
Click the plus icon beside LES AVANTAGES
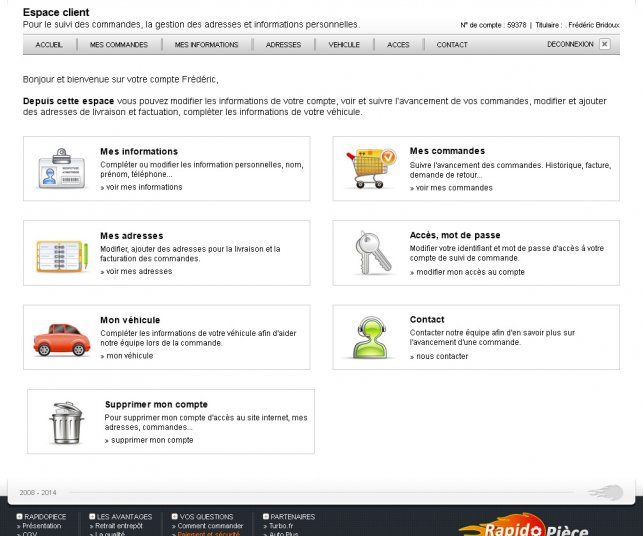(x=92, y=516)
